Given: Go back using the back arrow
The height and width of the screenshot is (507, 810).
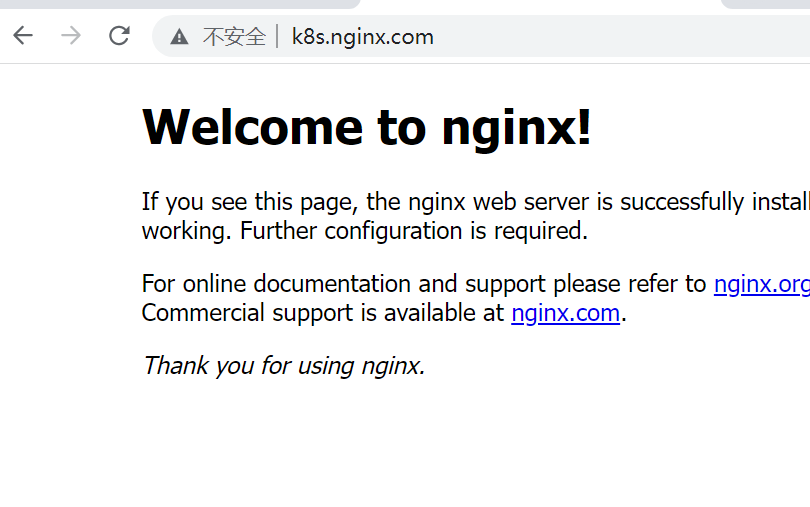Looking at the screenshot, I should (x=23, y=37).
